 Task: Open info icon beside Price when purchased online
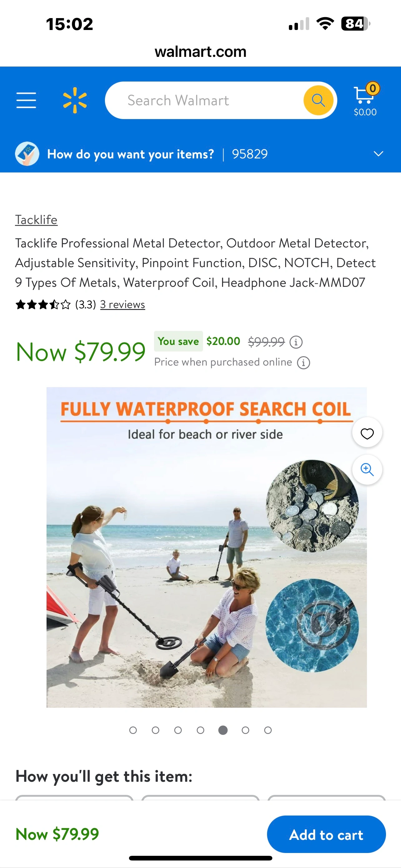tap(303, 363)
